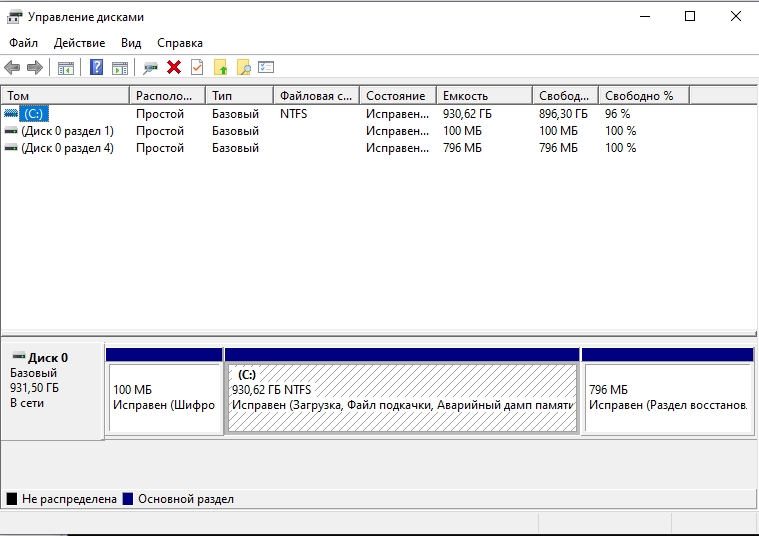Select Диск 0 раздел 4 list row
This screenshot has width=759, height=536.
coord(67,148)
